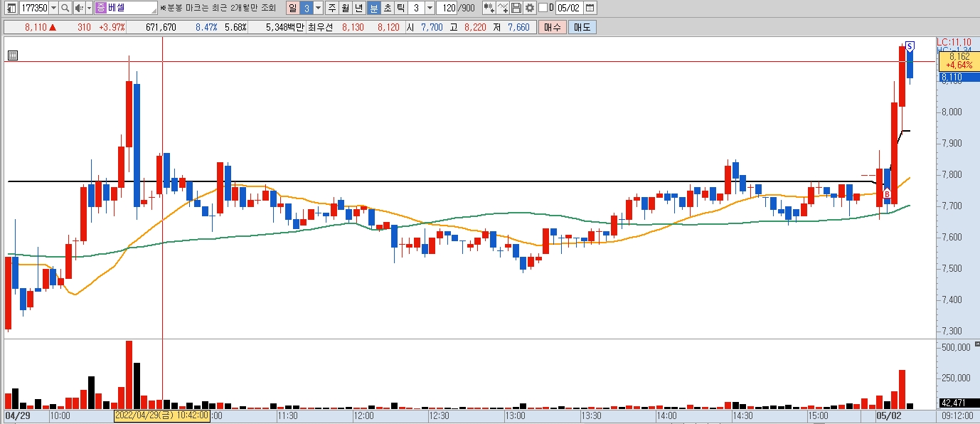Click the 09:12:00 time label
This screenshot has height=424, width=980.
[x=957, y=415]
